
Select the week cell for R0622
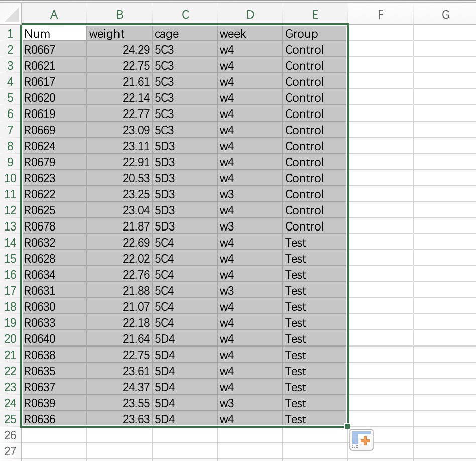click(x=250, y=194)
